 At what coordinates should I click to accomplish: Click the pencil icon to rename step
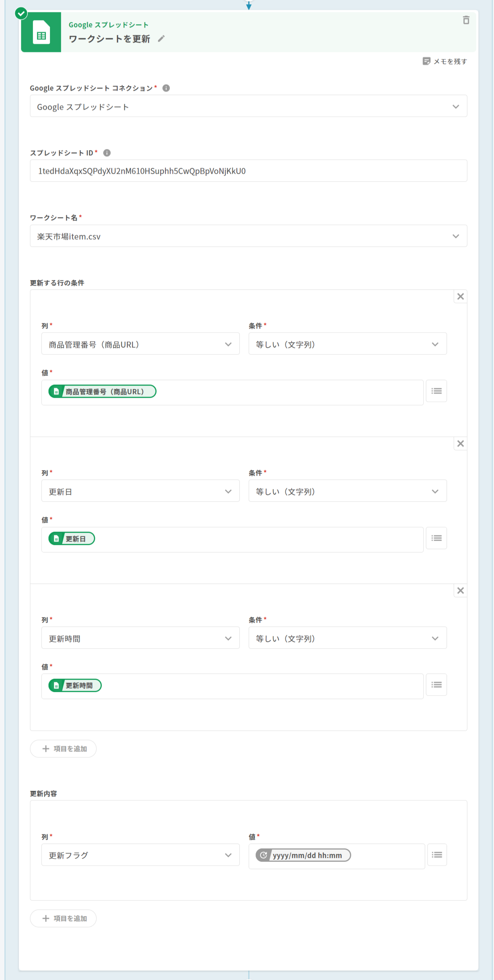click(161, 39)
